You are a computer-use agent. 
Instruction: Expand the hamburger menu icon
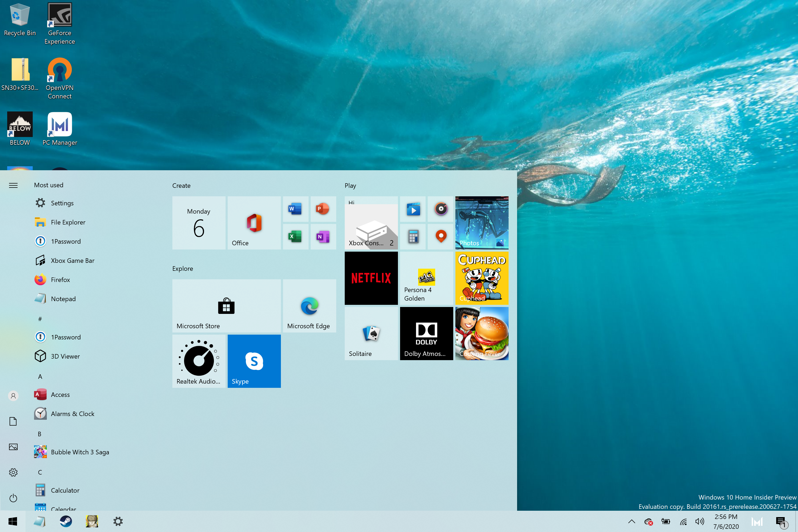point(13,185)
